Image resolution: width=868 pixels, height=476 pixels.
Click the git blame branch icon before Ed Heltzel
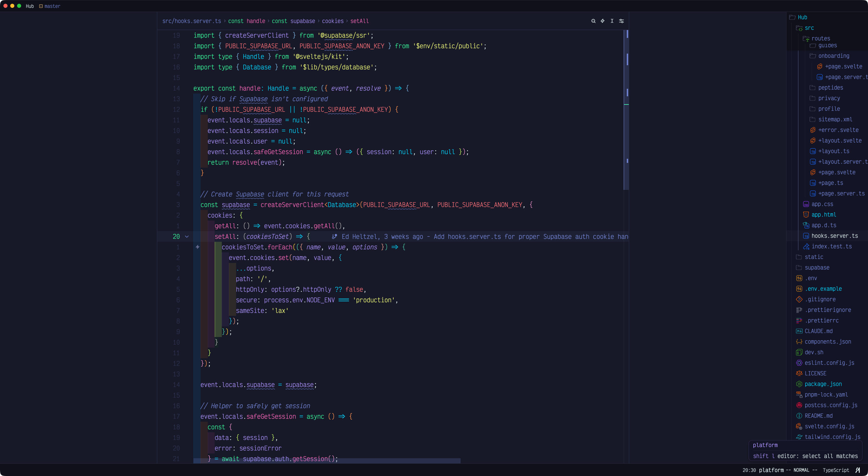pos(334,237)
